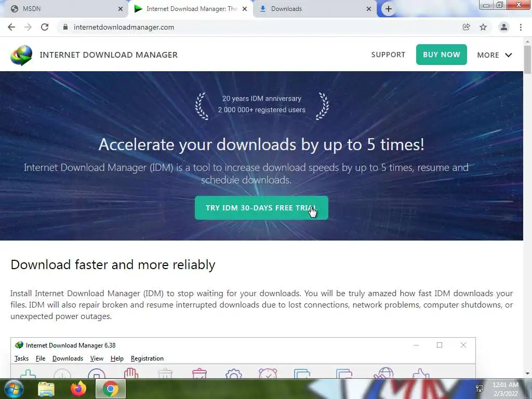Viewport: 532px width, 399px height.
Task: Open a new browser tab
Action: (x=389, y=9)
